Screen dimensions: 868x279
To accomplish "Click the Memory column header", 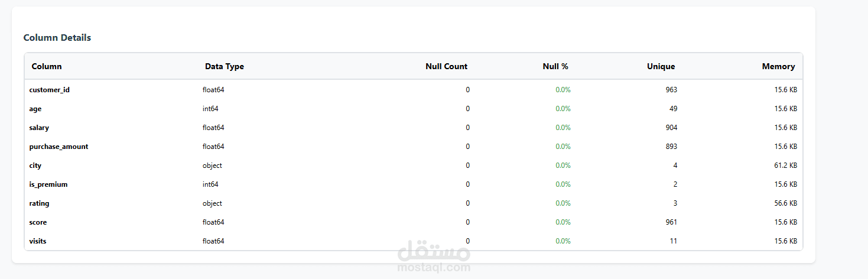I will pyautogui.click(x=778, y=67).
